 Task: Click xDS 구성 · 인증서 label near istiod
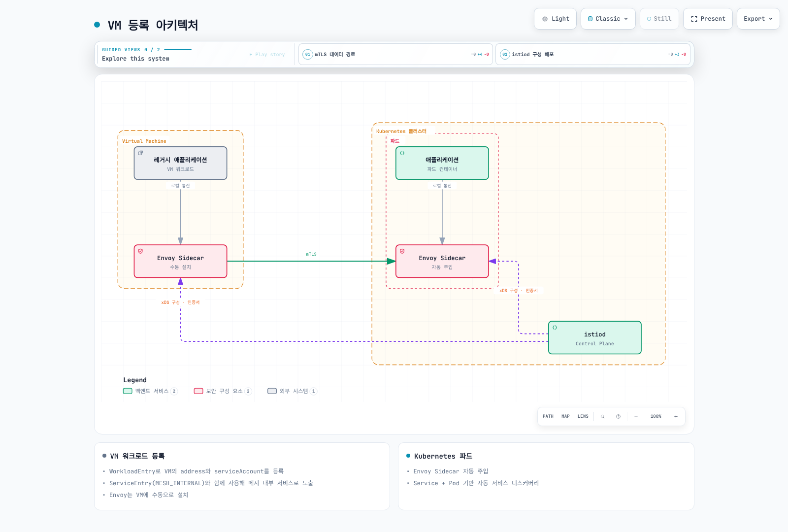click(519, 291)
